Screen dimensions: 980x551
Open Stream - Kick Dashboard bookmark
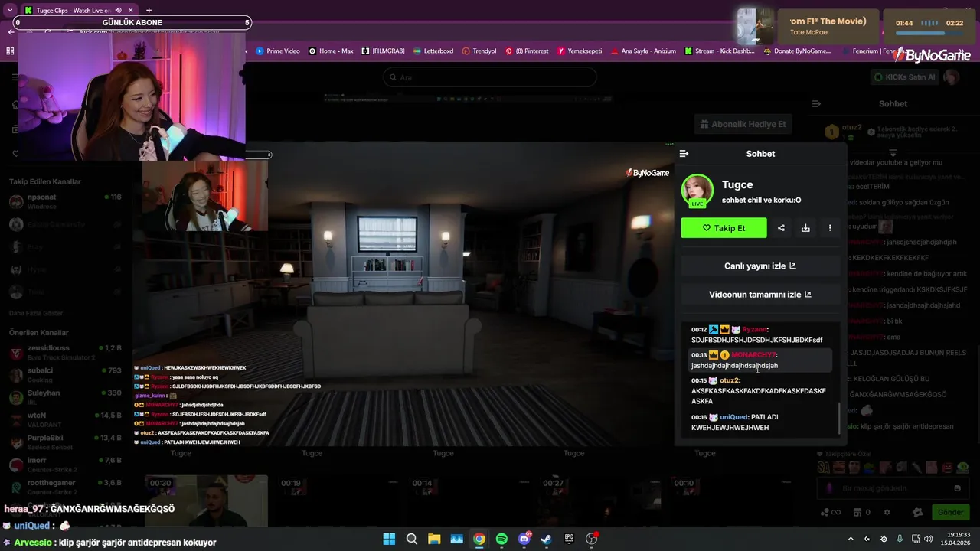click(720, 51)
